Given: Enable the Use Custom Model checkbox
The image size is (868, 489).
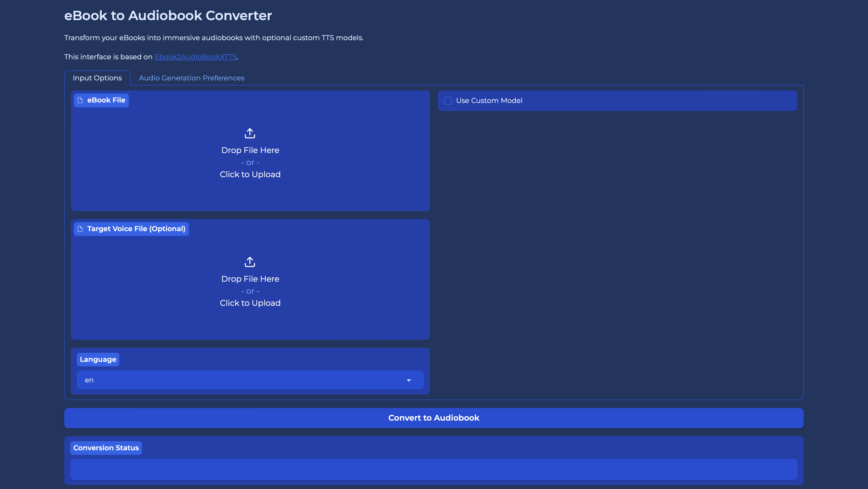Looking at the screenshot, I should [448, 101].
